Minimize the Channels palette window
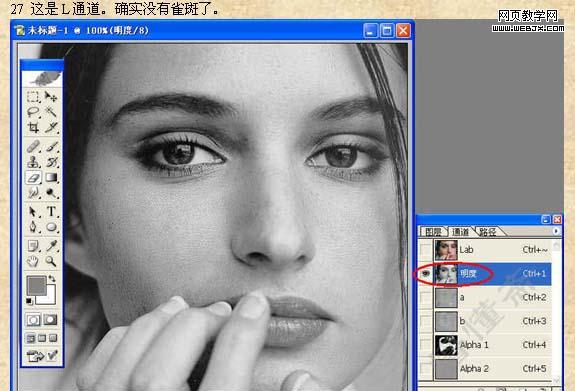The height and width of the screenshot is (391, 575). coord(546,220)
